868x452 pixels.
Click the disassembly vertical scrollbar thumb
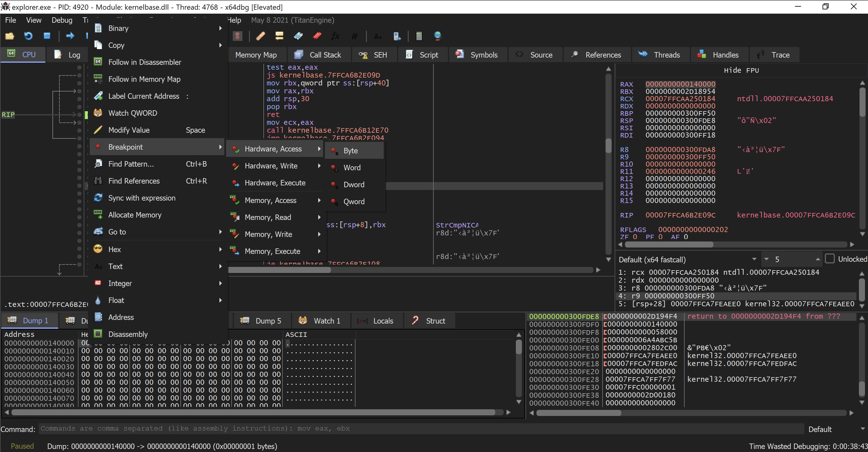608,145
